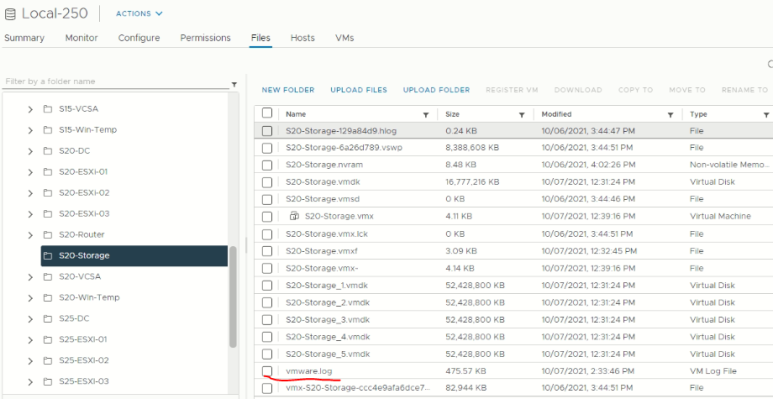Click the S20-VCSA folder icon
The width and height of the screenshot is (773, 399).
coord(47,277)
